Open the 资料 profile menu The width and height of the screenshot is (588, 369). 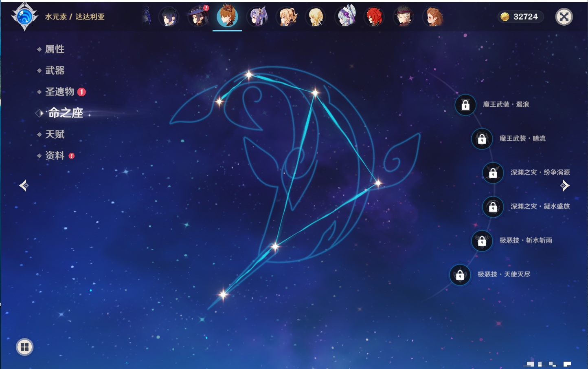point(55,155)
